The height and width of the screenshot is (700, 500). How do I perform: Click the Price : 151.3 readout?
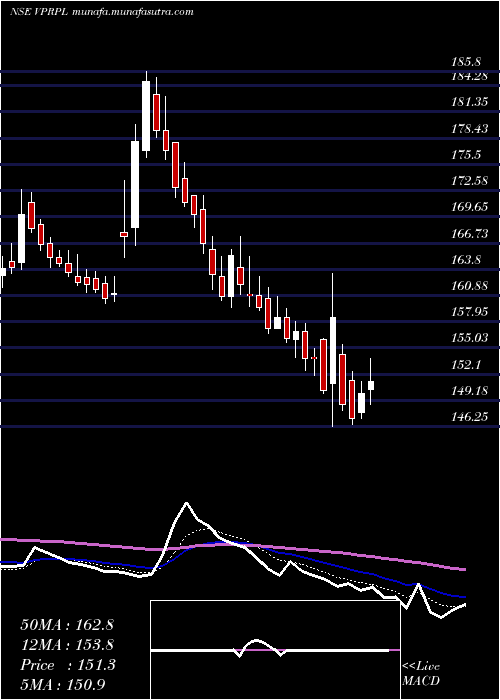click(68, 665)
